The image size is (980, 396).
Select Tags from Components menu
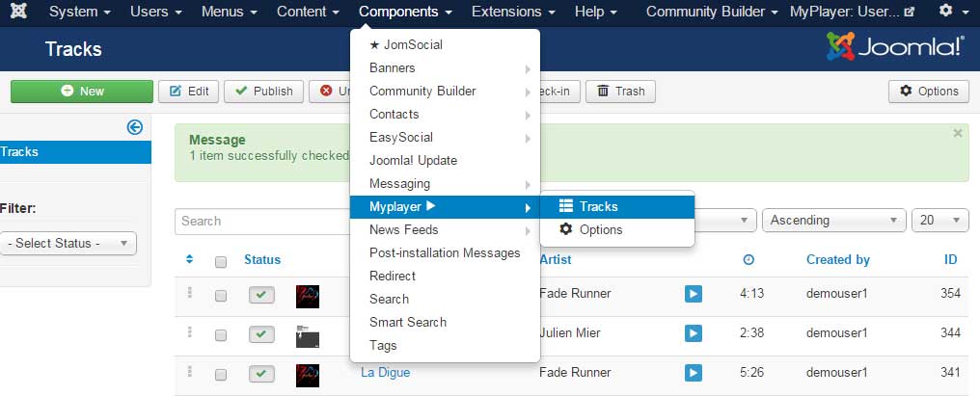pyautogui.click(x=445, y=345)
